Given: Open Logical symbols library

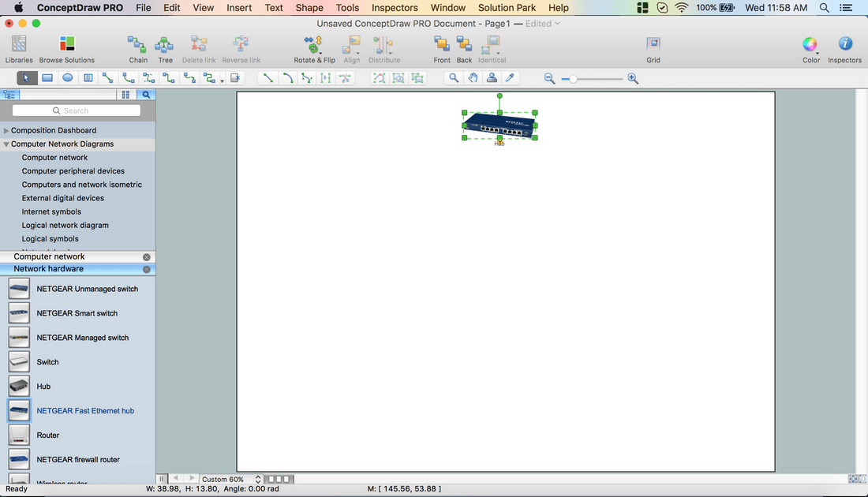Looking at the screenshot, I should coord(51,238).
